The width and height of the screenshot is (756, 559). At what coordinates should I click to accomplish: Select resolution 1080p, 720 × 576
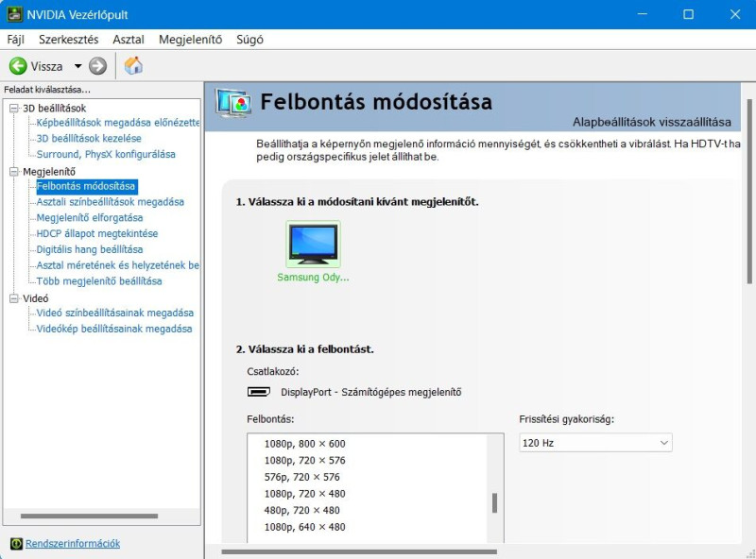[304, 460]
